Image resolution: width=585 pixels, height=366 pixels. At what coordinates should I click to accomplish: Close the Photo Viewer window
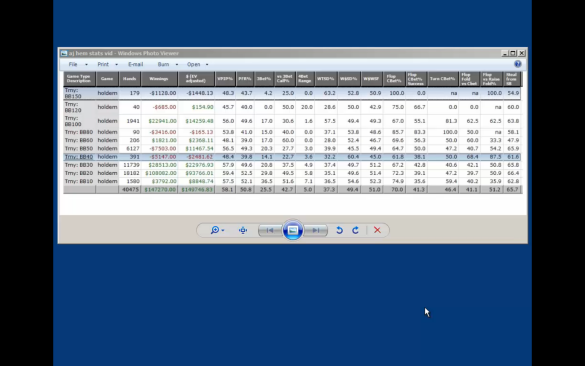click(522, 53)
